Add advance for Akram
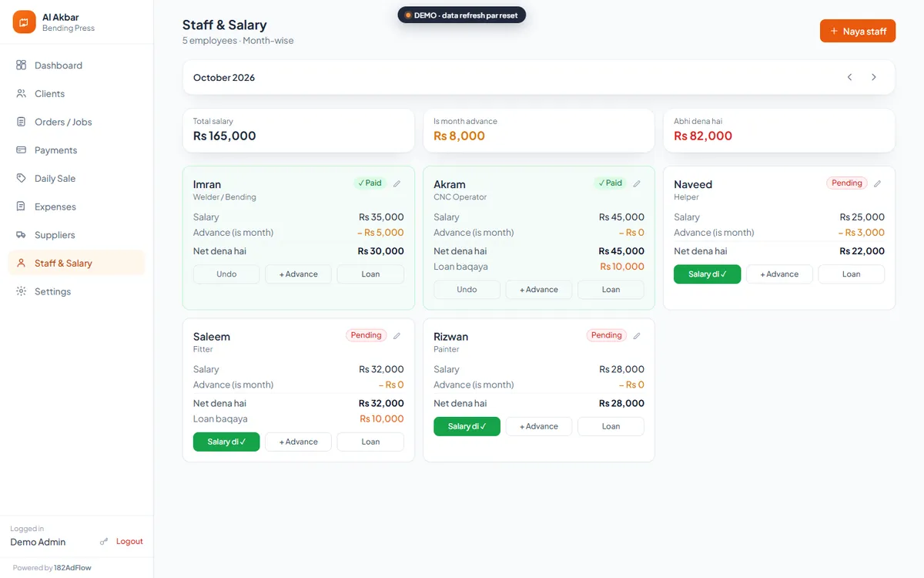Screen dimensions: 924x578 (539, 290)
